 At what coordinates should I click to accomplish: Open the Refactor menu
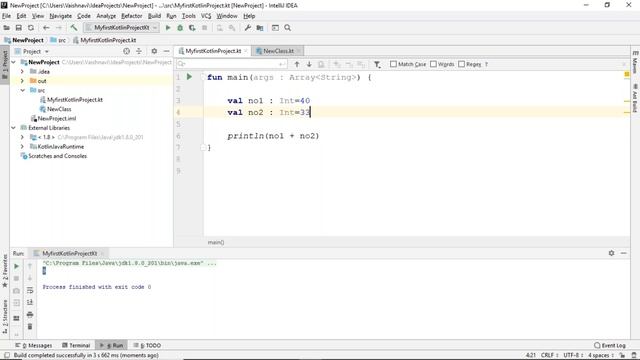coord(131,16)
